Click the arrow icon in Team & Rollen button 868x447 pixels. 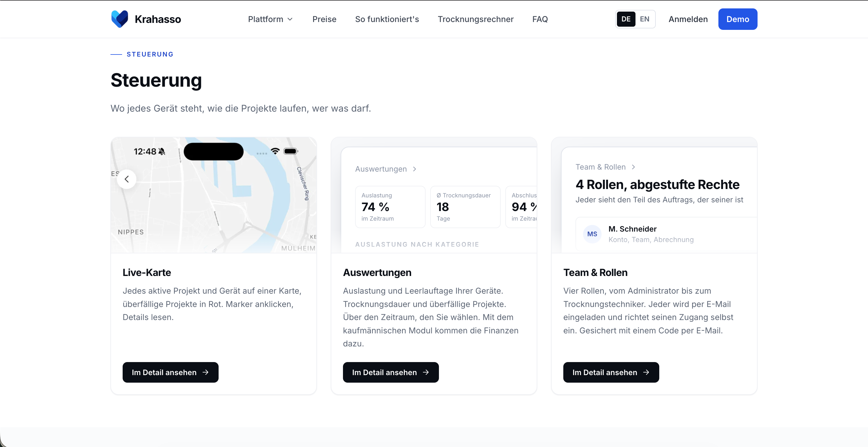click(x=646, y=372)
